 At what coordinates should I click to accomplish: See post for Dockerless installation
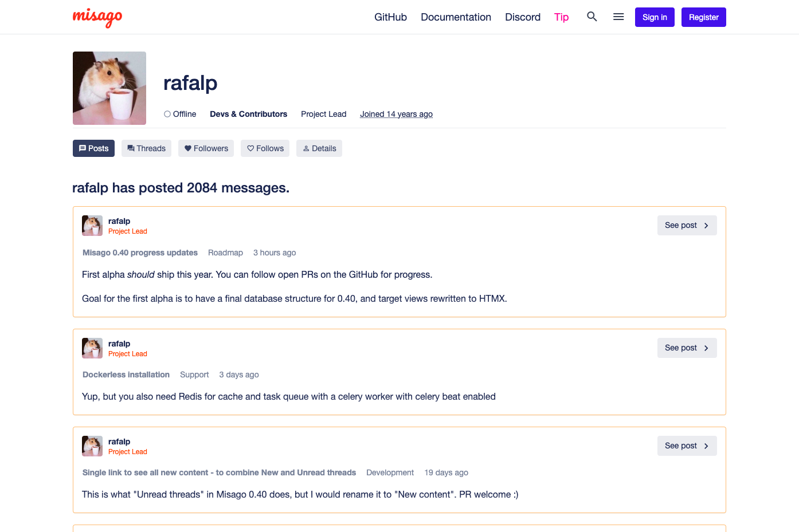[687, 348]
